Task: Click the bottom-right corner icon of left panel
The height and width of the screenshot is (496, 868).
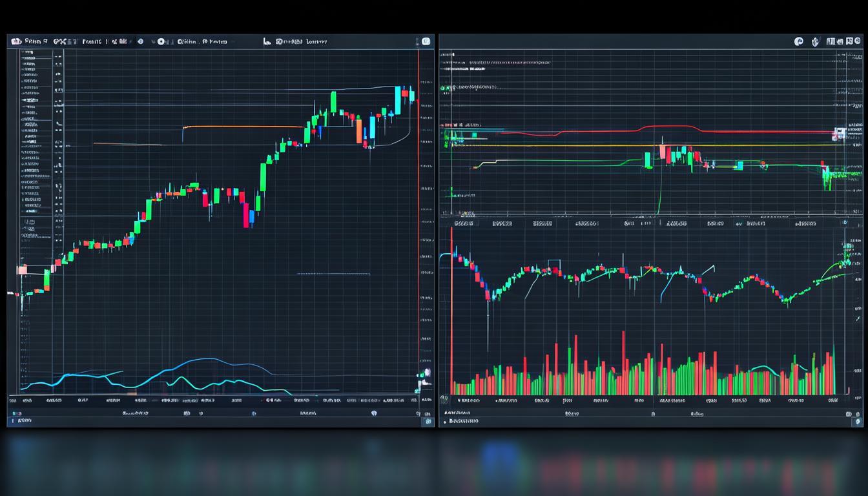Action: [x=426, y=421]
